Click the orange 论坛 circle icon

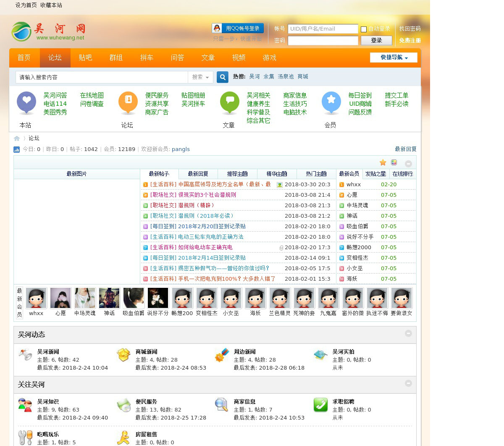click(128, 102)
